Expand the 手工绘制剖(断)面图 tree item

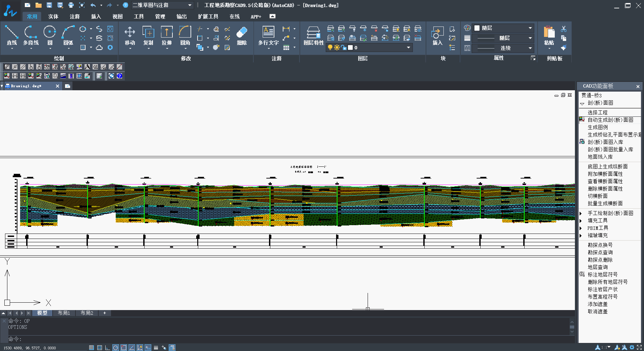point(581,213)
